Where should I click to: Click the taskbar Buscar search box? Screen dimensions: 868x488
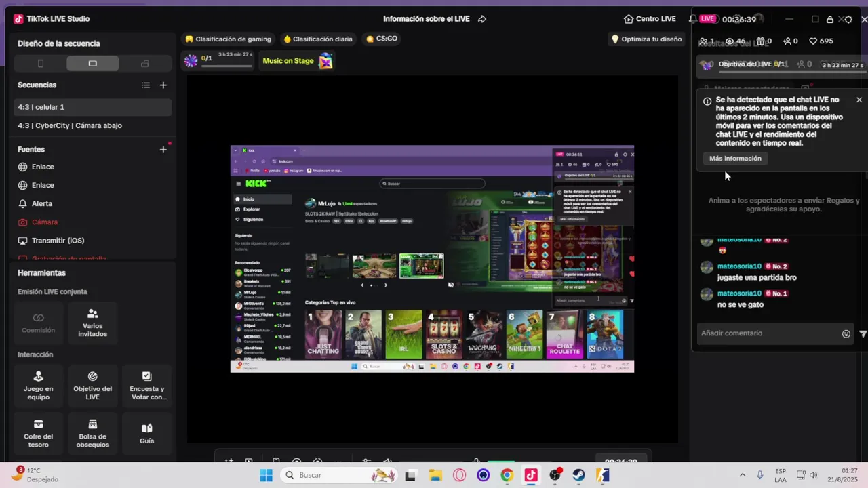(339, 475)
